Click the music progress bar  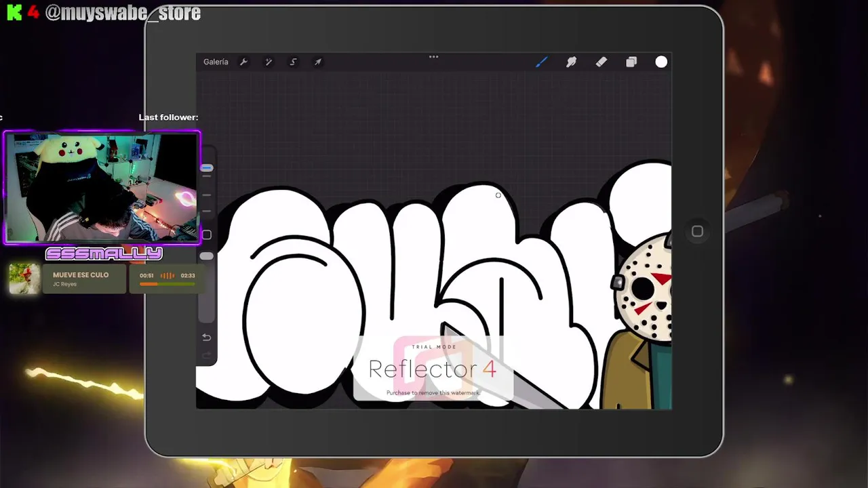point(167,284)
